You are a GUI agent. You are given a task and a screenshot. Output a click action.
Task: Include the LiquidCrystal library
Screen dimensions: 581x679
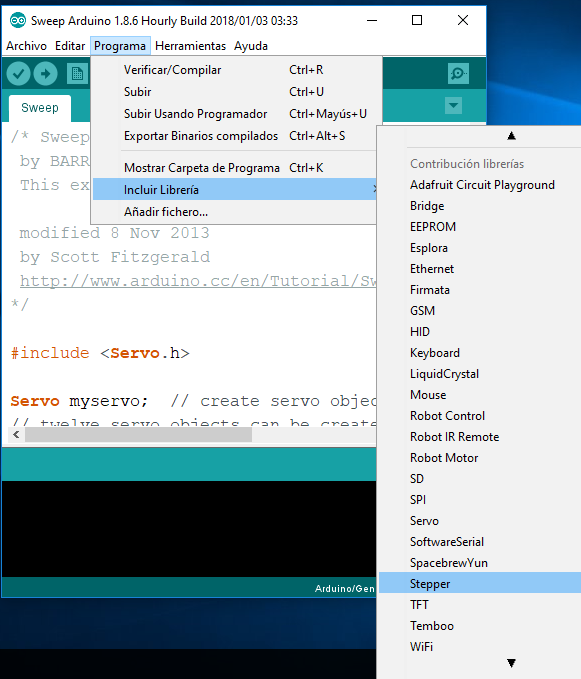click(x=480, y=374)
